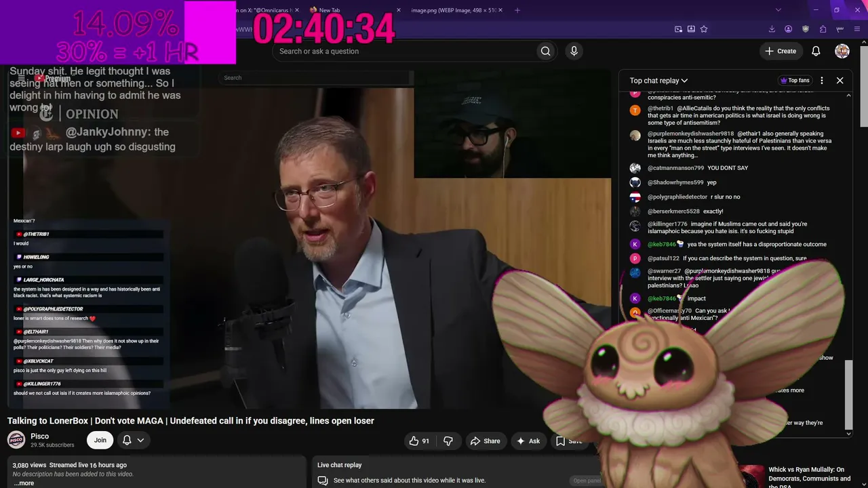
Task: Open the list-all-tabs chevron
Action: tap(778, 10)
